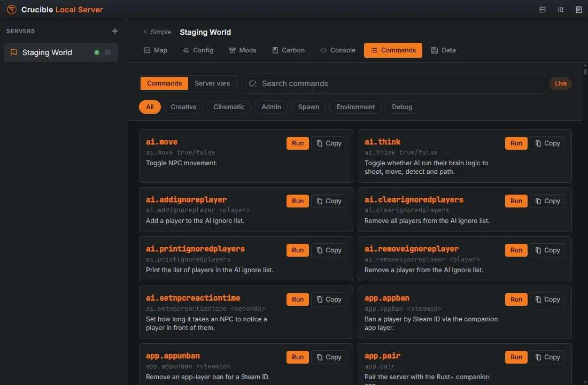
Task: Filter by Cinematic category chip
Action: coord(229,106)
